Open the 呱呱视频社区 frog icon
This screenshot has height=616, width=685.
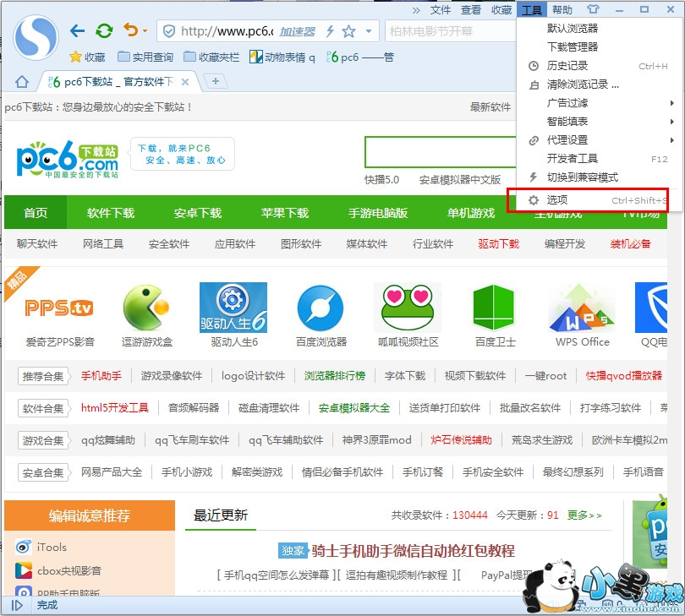(x=408, y=308)
